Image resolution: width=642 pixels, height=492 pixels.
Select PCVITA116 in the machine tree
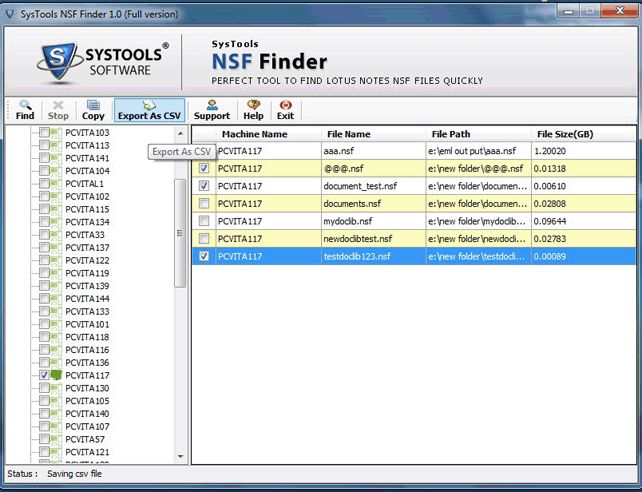pos(87,350)
